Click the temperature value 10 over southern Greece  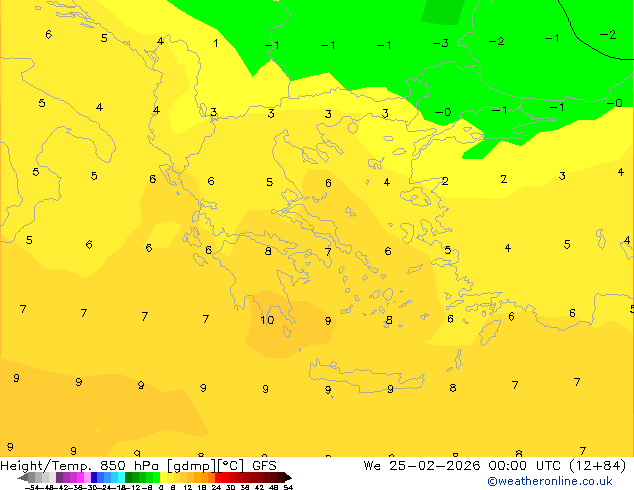[x=267, y=320]
